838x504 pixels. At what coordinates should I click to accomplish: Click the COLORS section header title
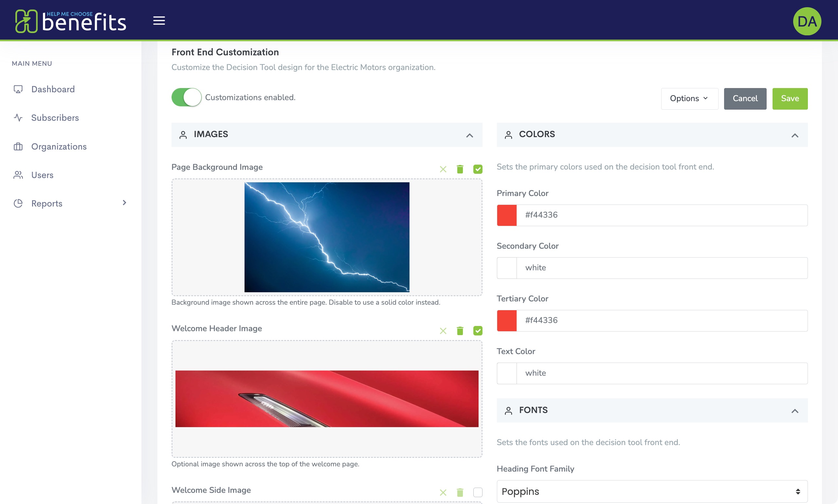coord(537,134)
